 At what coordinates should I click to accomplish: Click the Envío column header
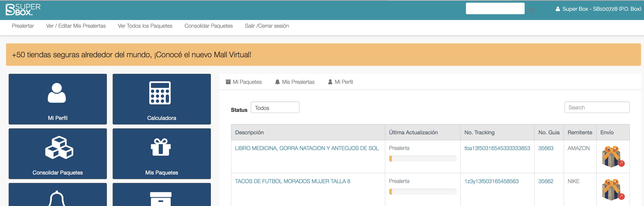613,132
